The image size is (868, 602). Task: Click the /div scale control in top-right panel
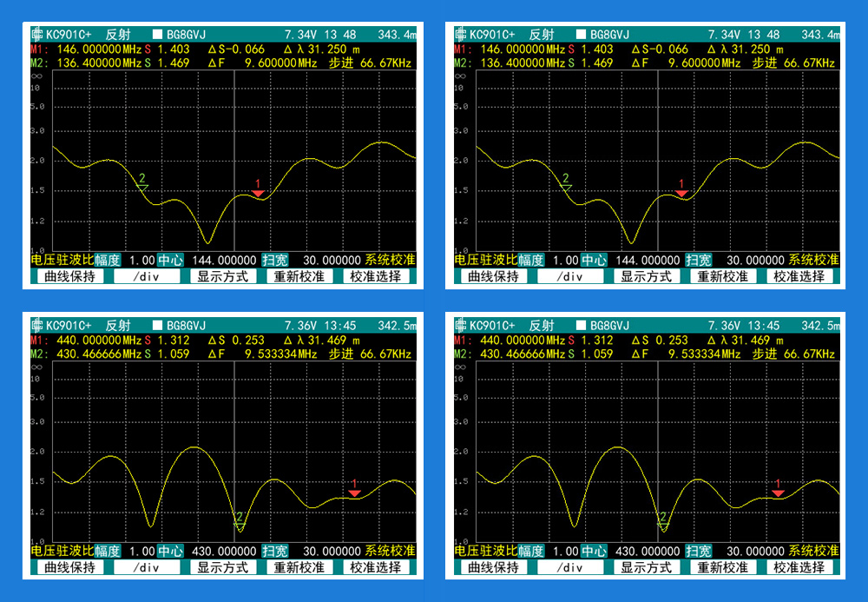569,276
